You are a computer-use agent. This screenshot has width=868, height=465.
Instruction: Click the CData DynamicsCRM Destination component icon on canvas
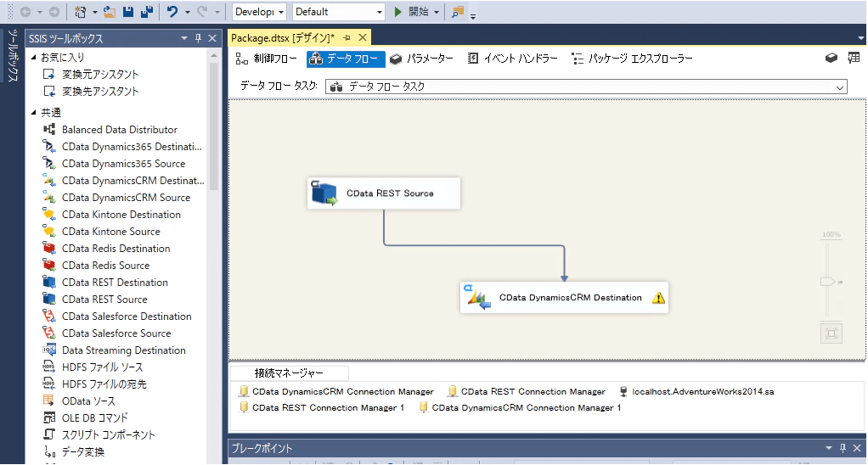click(x=477, y=298)
